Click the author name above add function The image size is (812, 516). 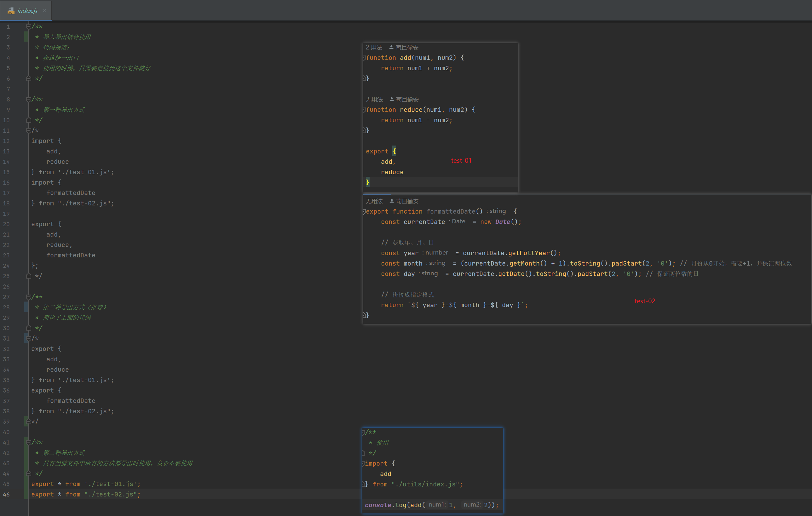407,48
